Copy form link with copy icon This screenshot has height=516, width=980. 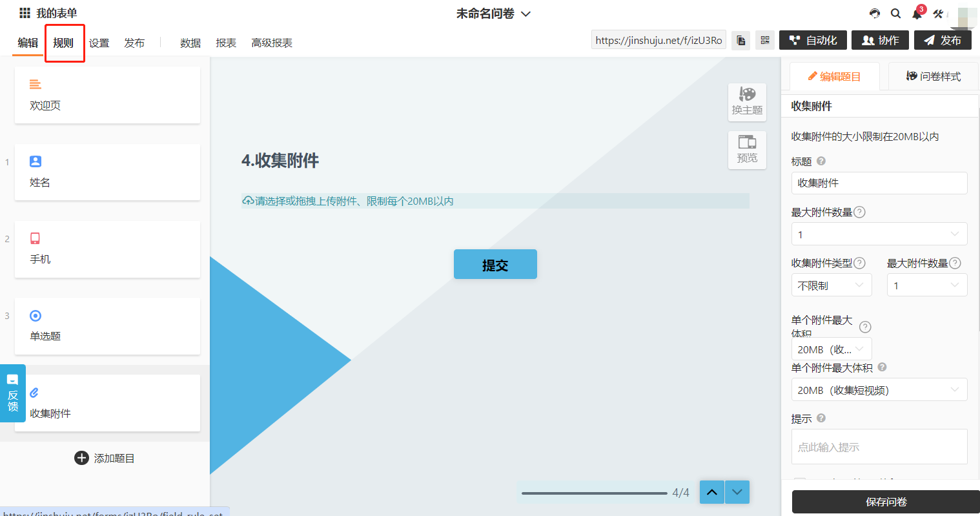[741, 40]
